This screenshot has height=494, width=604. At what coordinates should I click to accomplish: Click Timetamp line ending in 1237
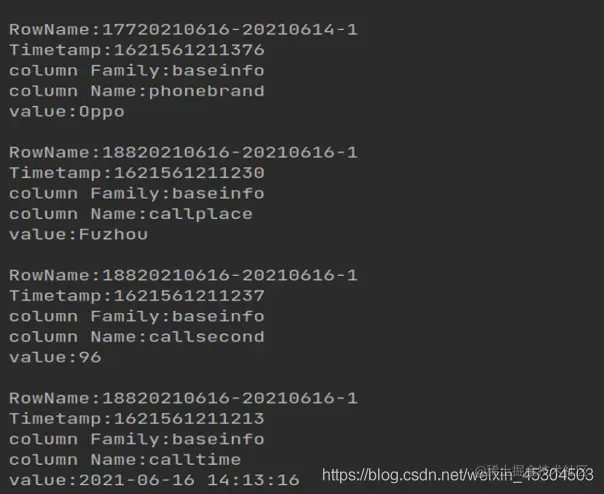pyautogui.click(x=137, y=296)
